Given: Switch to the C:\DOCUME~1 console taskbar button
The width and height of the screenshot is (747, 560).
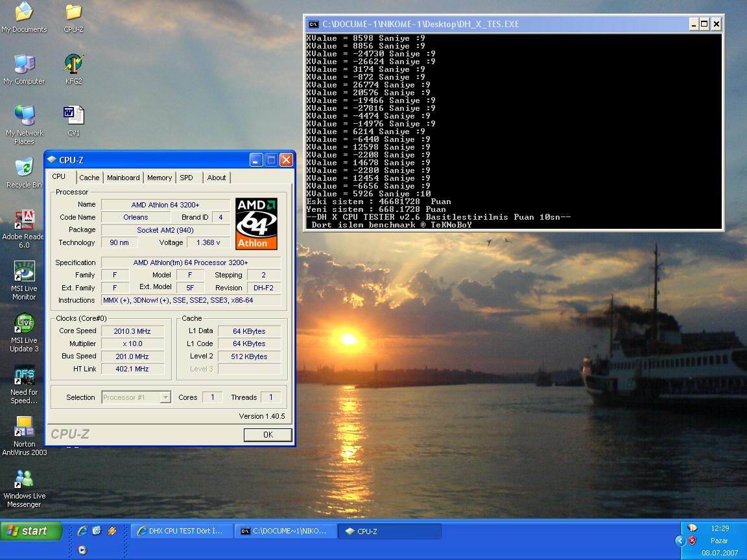Looking at the screenshot, I should click(x=286, y=531).
